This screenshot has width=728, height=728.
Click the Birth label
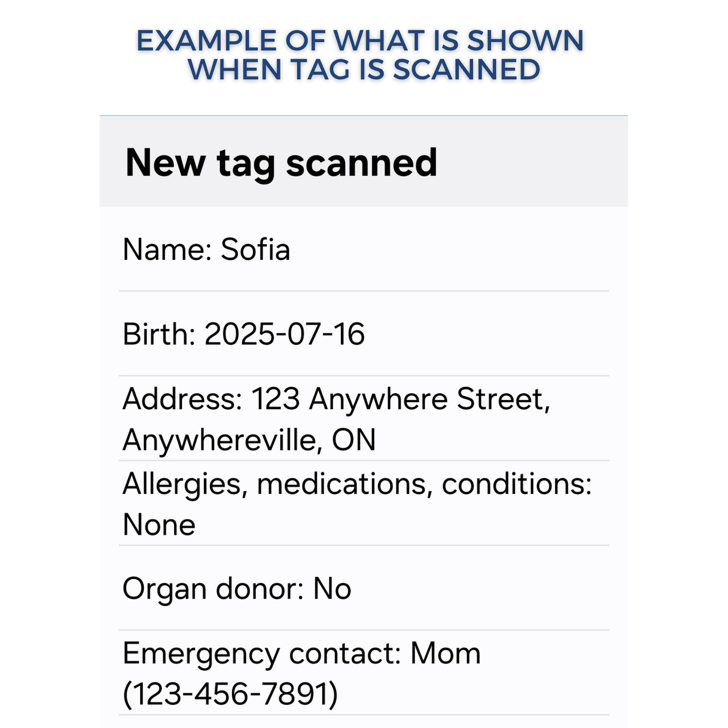[159, 334]
